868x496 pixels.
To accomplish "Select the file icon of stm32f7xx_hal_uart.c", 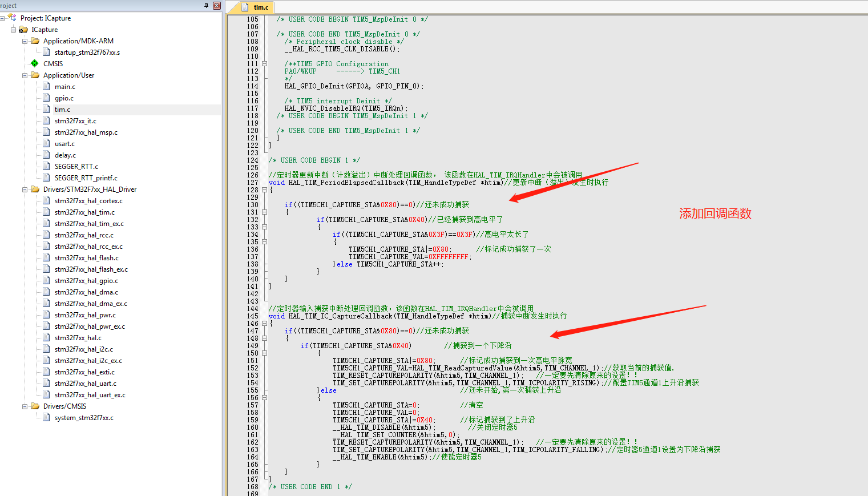I will [46, 383].
